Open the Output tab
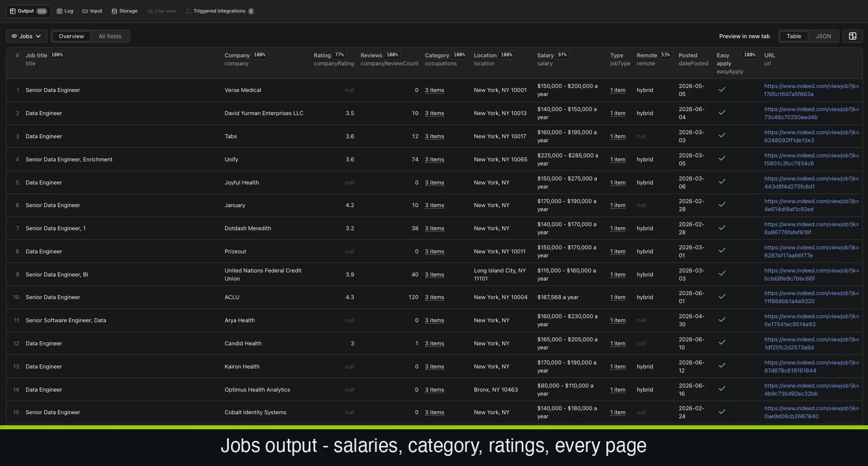Screen dimensions: 868x466 (x=28, y=11)
